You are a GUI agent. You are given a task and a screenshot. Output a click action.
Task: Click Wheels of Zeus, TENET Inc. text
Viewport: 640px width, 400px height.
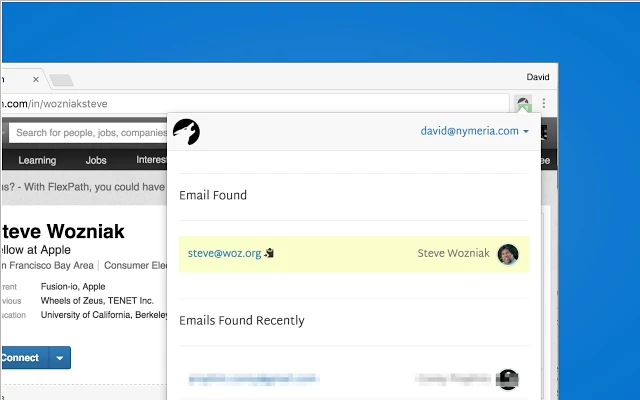click(97, 301)
